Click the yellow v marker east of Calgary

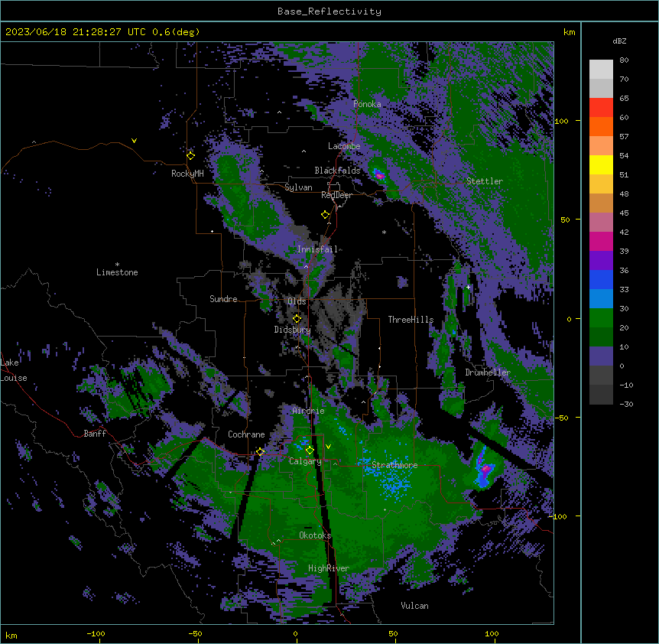coord(328,447)
